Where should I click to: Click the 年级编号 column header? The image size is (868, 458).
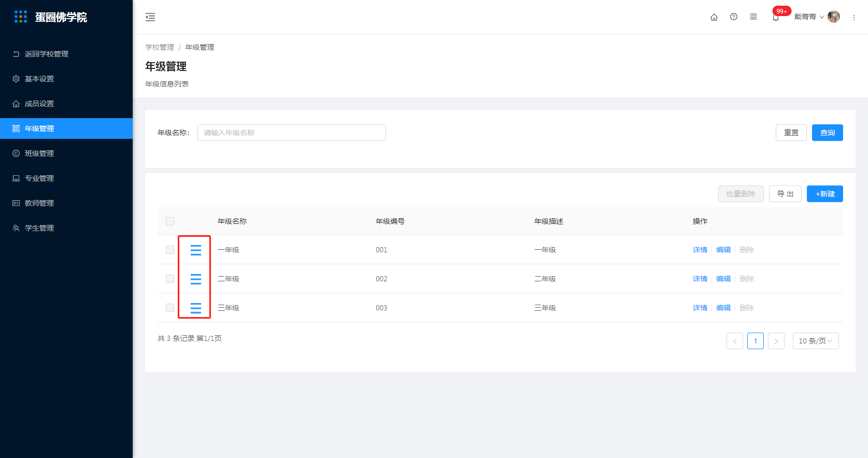coord(390,221)
